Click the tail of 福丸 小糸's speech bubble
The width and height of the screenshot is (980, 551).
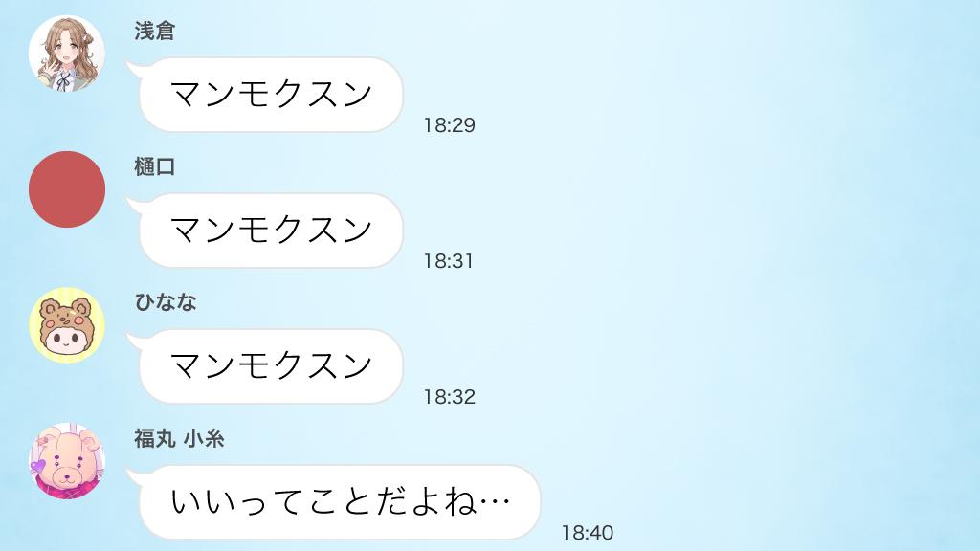[x=134, y=476]
